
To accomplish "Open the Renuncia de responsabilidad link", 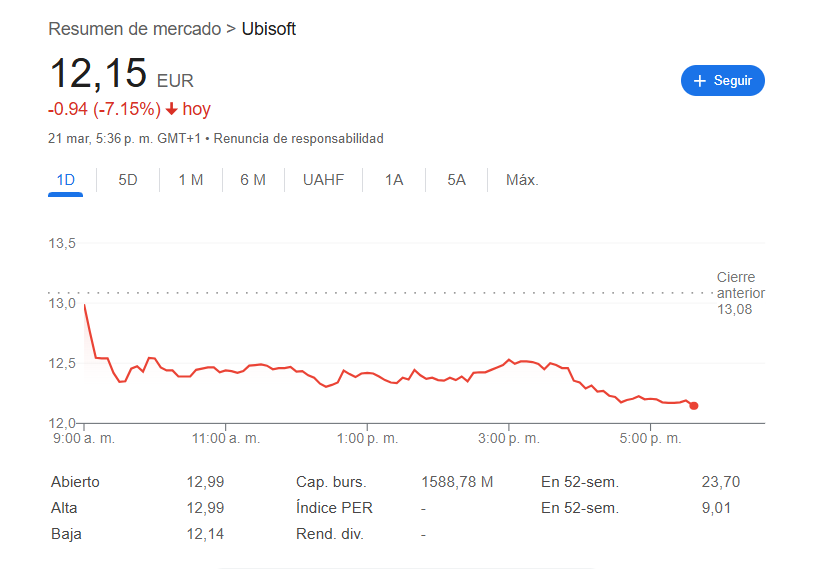I will pos(299,138).
